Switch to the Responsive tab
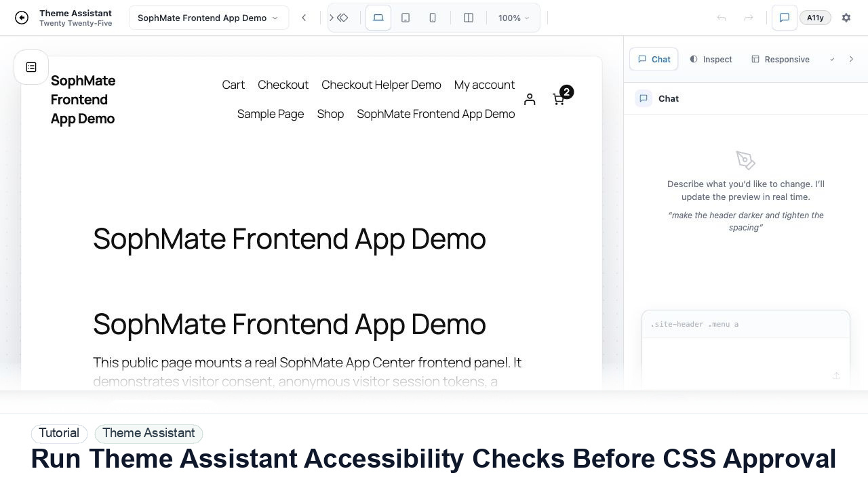This screenshot has width=868, height=488. coord(781,60)
